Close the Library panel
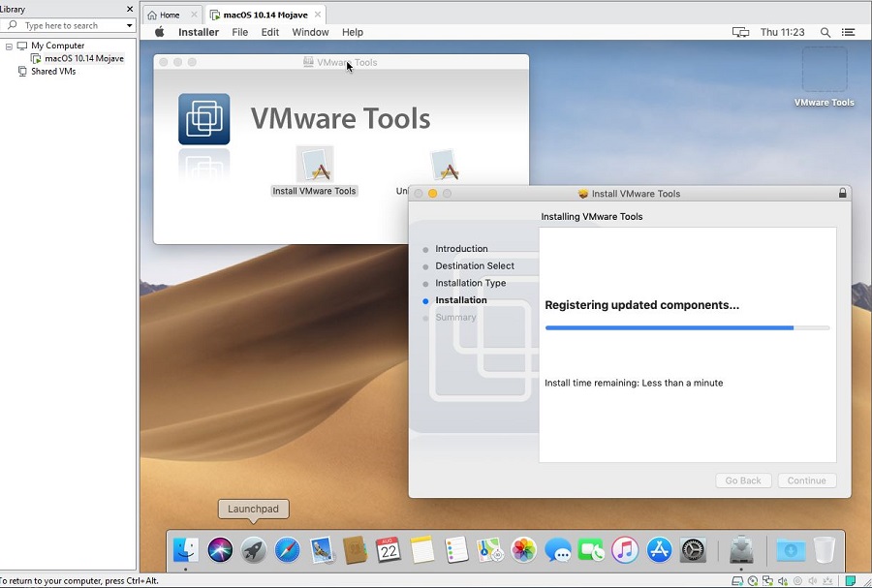 pyautogui.click(x=130, y=9)
